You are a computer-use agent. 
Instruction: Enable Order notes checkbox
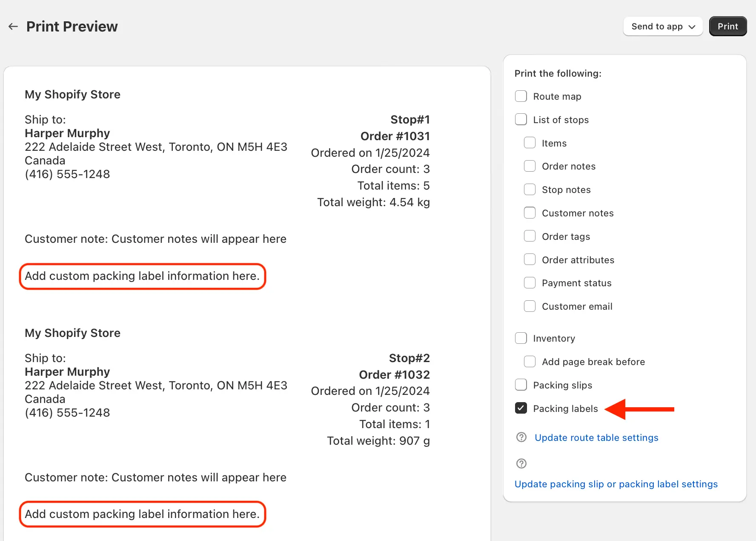point(530,166)
